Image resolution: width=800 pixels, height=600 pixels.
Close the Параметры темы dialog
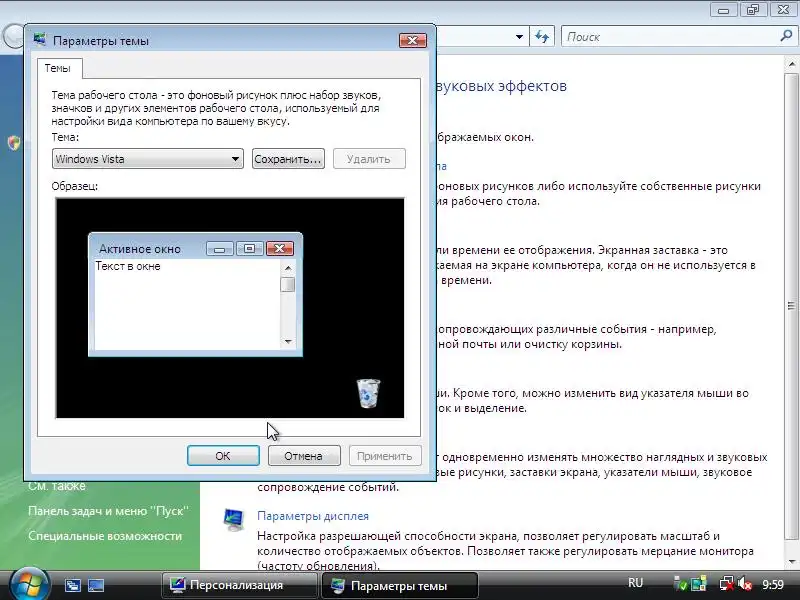413,40
